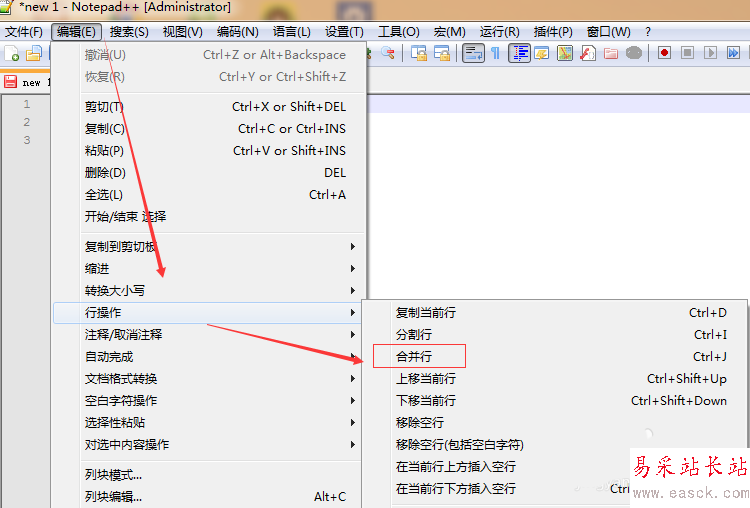Toggle synchronize horizontal scrolling icon
Screen dimensions: 750x508
[x=442, y=53]
